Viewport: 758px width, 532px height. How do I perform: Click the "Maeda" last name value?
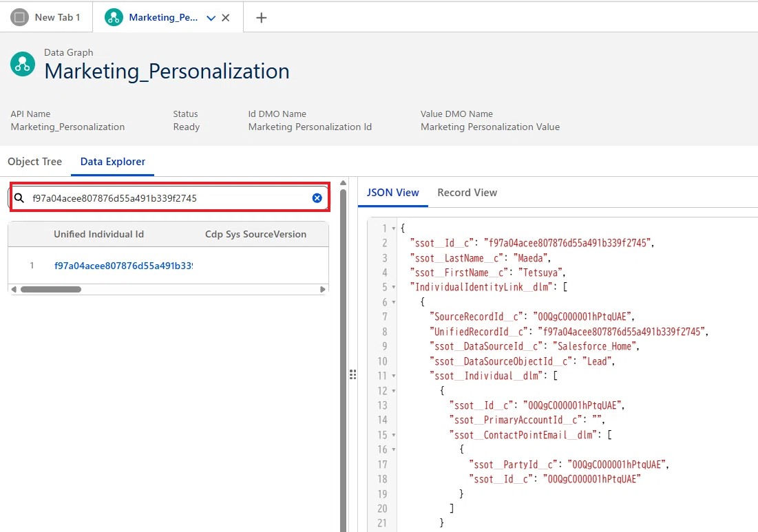coord(530,258)
